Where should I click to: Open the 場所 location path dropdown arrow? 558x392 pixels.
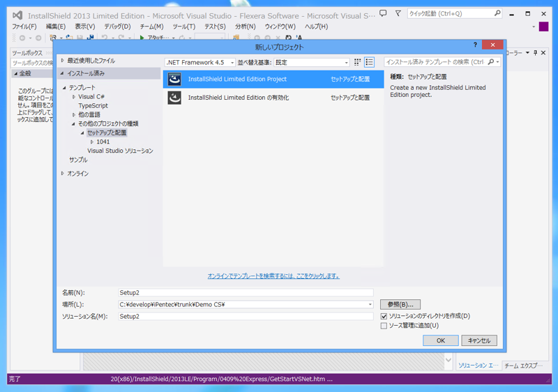point(370,305)
